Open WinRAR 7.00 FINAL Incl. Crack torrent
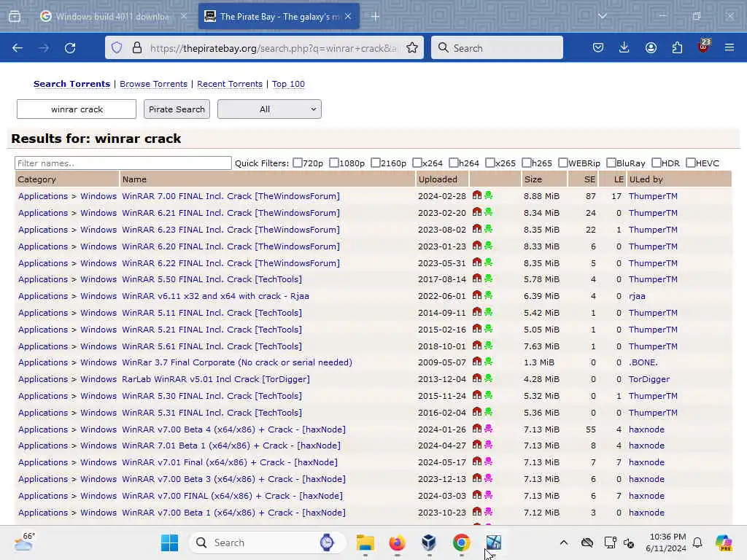Image resolution: width=747 pixels, height=560 pixels. click(x=231, y=196)
